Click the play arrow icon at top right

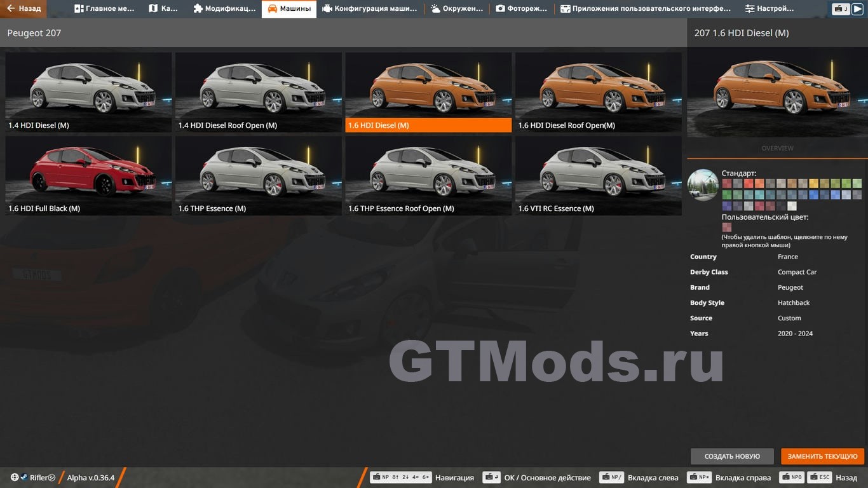(x=857, y=9)
